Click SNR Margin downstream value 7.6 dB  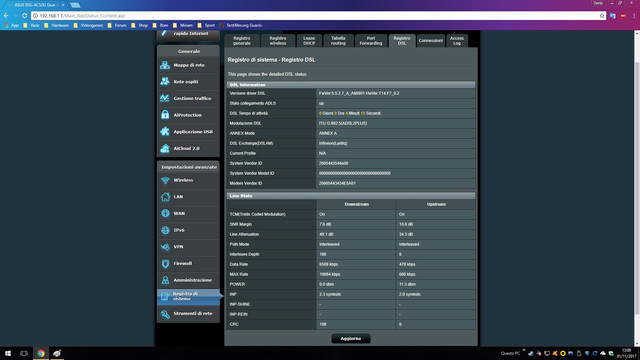point(325,224)
